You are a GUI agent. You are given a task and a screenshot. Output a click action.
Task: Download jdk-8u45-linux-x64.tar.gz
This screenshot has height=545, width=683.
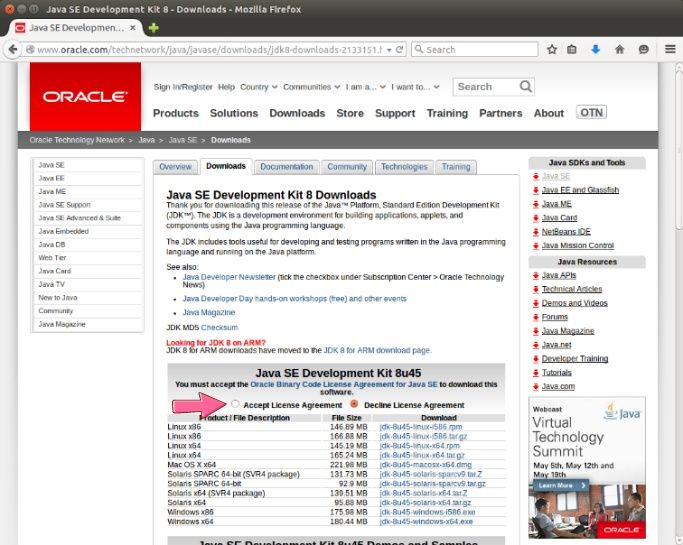click(x=422, y=455)
